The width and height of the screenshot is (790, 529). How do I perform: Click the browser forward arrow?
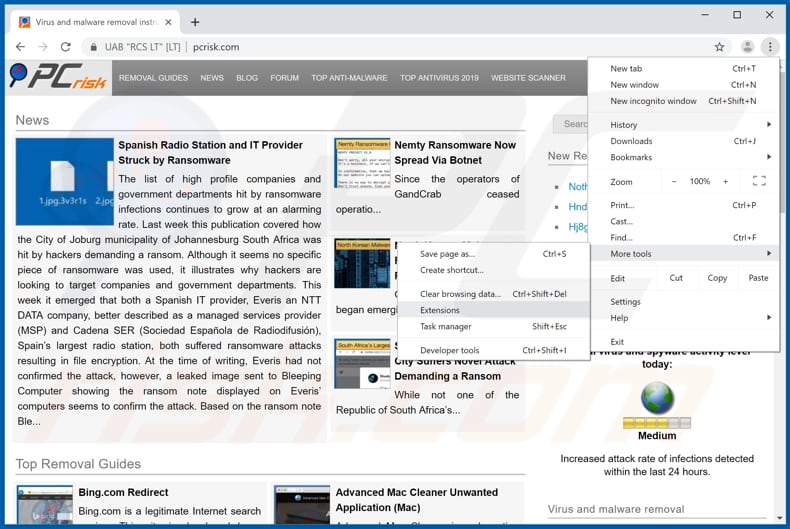click(x=43, y=47)
